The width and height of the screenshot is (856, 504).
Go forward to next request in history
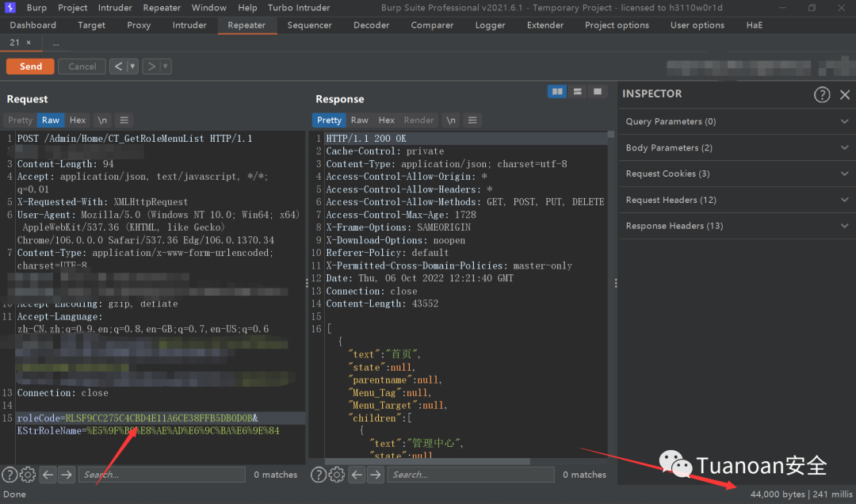coord(151,67)
